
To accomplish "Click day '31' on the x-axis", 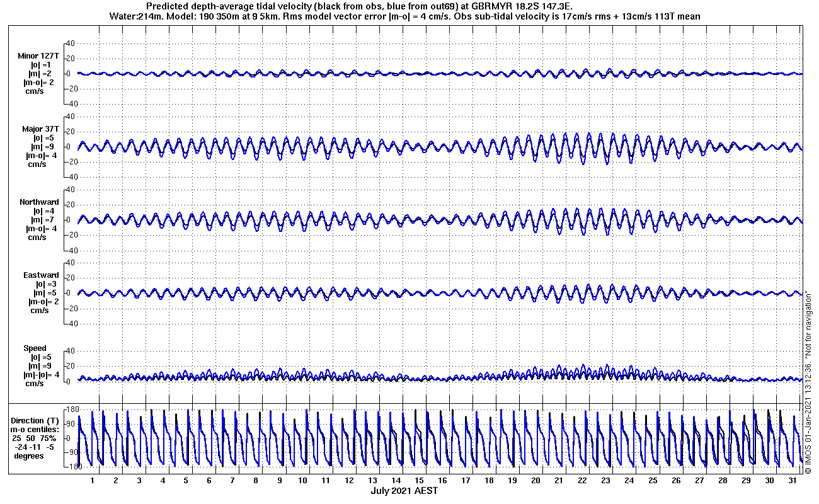I will tap(792, 481).
